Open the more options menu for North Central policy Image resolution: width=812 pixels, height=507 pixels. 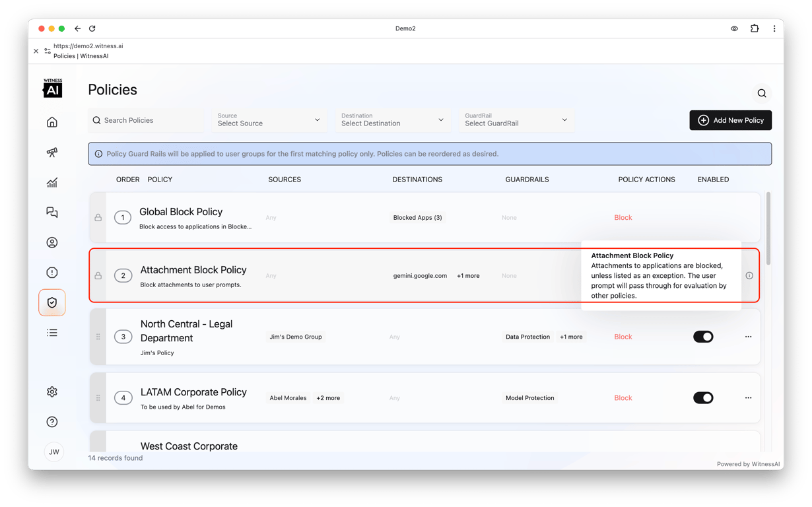pyautogui.click(x=748, y=337)
